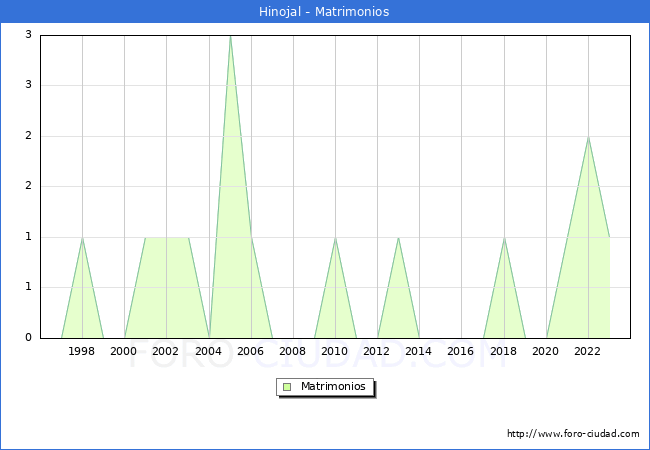Select the 2000 x-axis label

(x=124, y=351)
